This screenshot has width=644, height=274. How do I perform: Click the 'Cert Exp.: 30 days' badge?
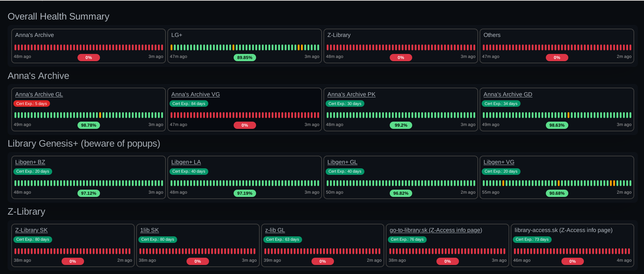(345, 104)
